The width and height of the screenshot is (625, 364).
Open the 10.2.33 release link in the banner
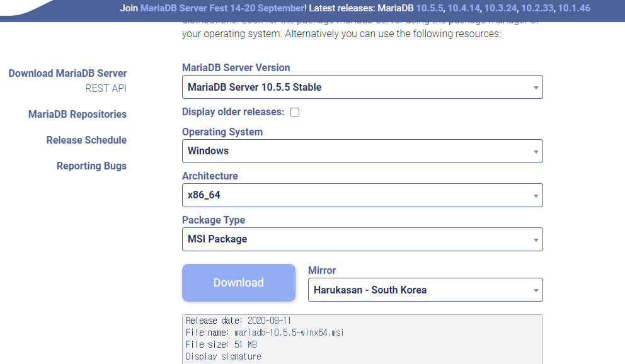[537, 8]
